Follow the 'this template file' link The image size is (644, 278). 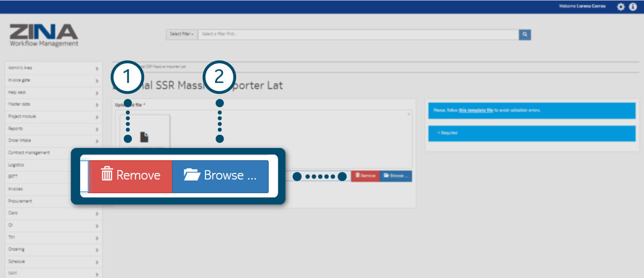476,110
